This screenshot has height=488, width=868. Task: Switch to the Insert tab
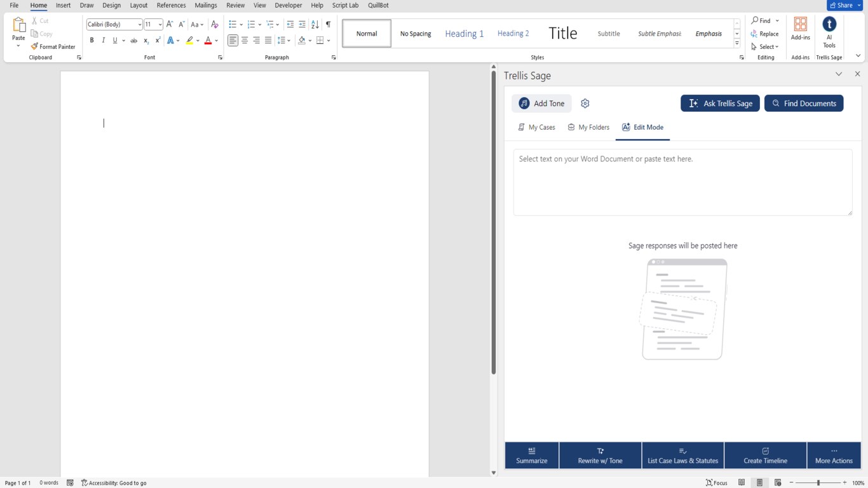coord(63,5)
